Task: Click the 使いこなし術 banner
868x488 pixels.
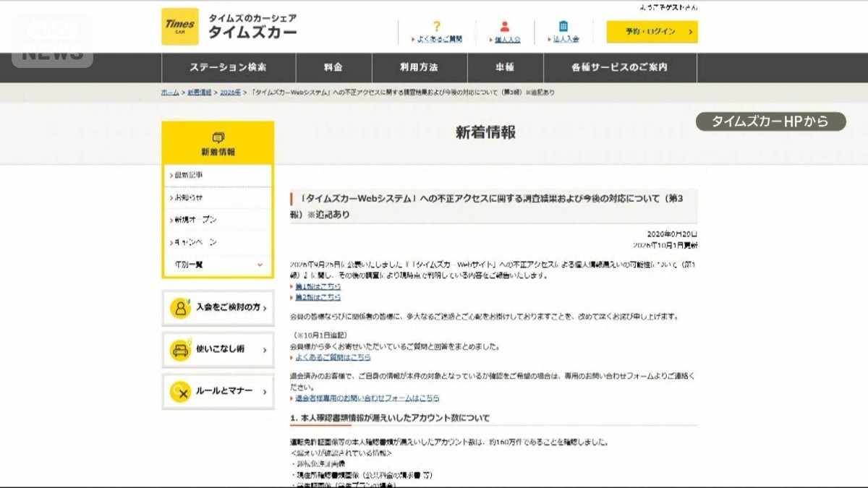Action: click(x=218, y=350)
